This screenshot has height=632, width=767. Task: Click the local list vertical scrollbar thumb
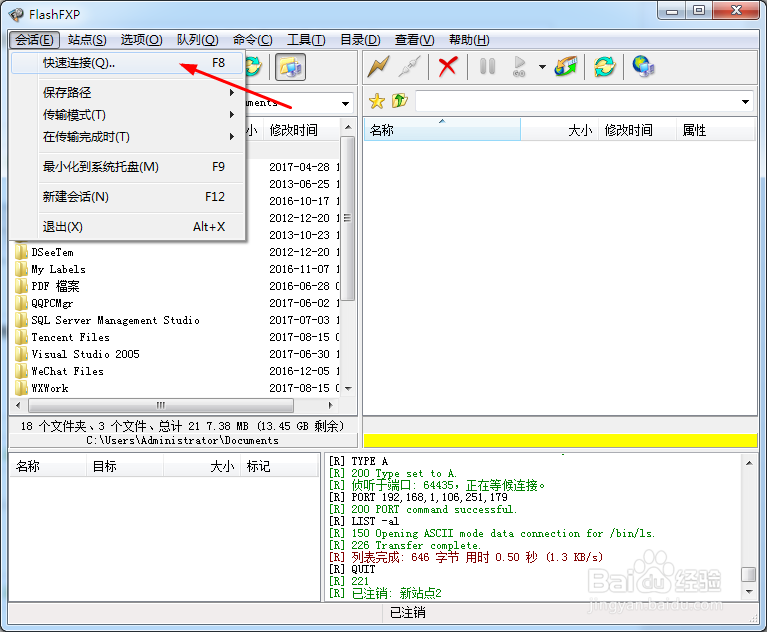(x=347, y=218)
